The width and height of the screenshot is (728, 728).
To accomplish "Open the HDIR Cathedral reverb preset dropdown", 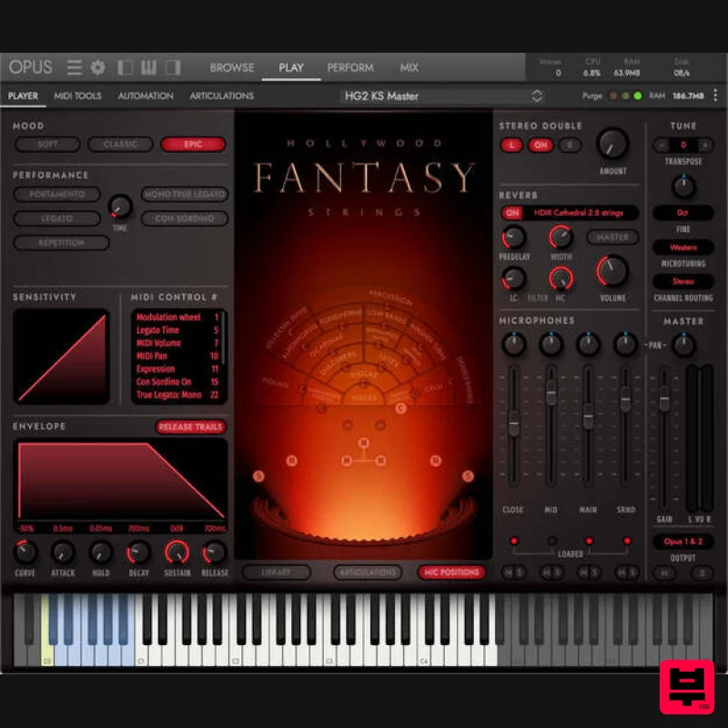I will [579, 213].
